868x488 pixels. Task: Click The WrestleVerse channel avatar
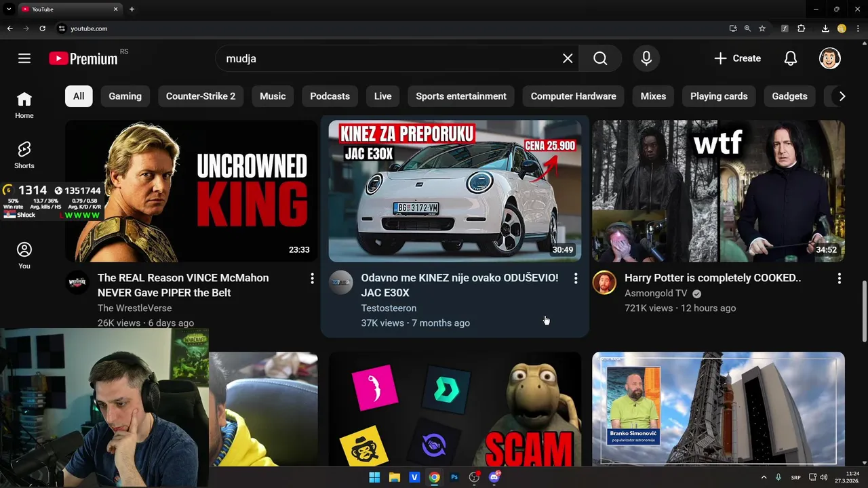tap(77, 283)
